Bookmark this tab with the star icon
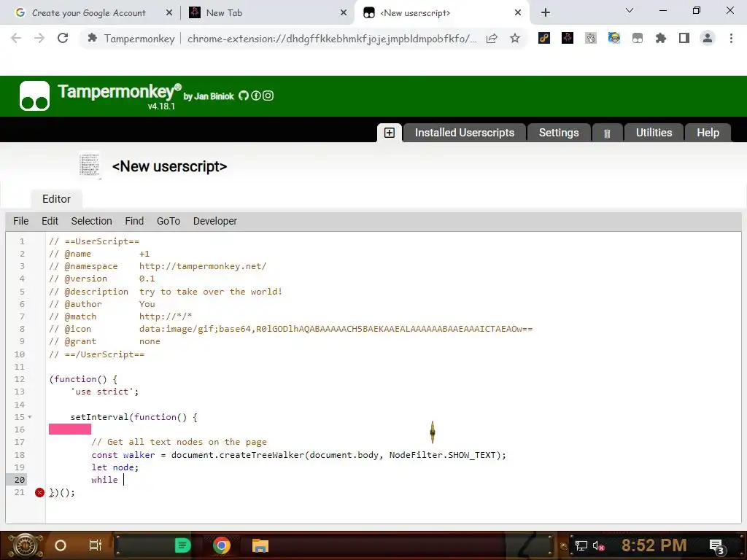 (514, 39)
